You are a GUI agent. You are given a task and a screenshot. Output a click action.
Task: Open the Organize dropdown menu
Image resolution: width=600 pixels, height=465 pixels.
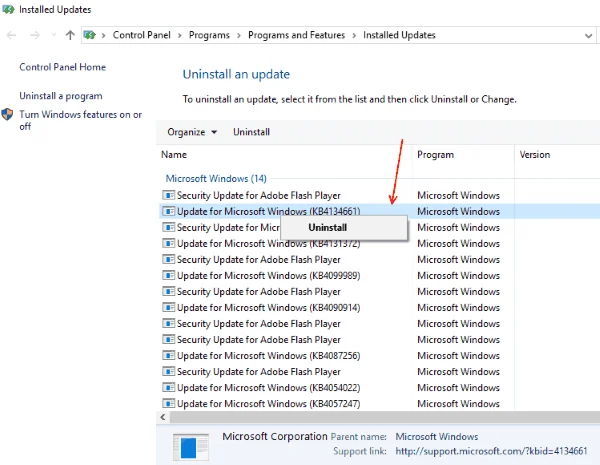(192, 132)
